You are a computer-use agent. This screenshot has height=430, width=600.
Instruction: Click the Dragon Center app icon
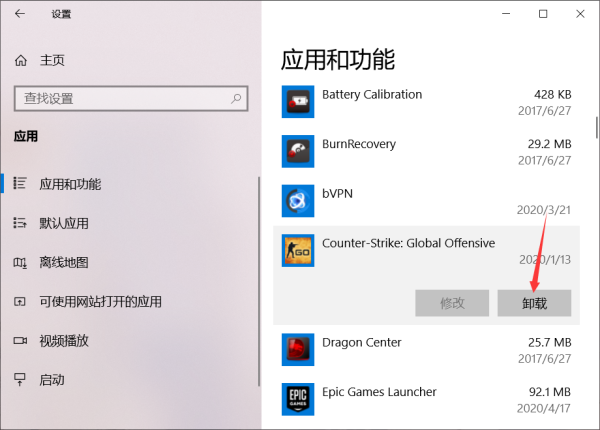click(x=298, y=349)
